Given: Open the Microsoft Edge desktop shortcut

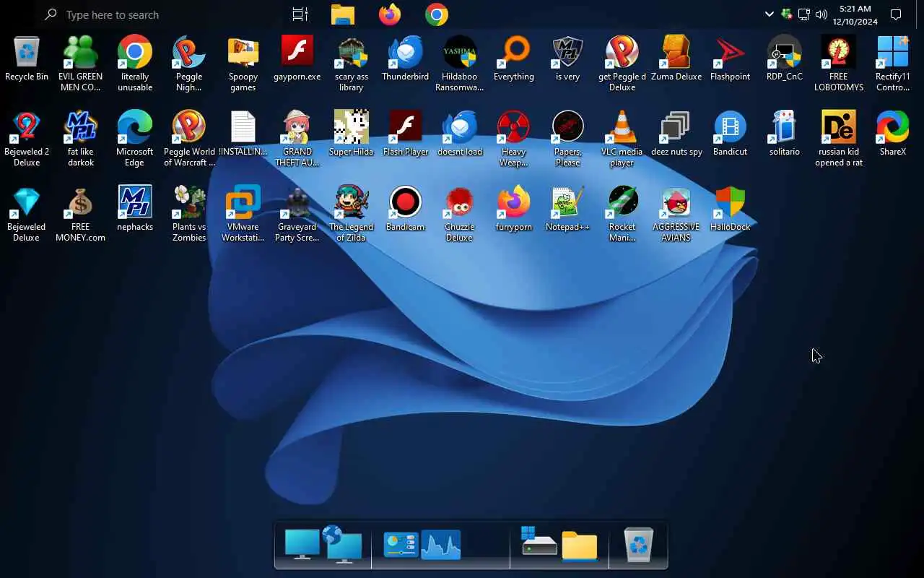Looking at the screenshot, I should [135, 139].
